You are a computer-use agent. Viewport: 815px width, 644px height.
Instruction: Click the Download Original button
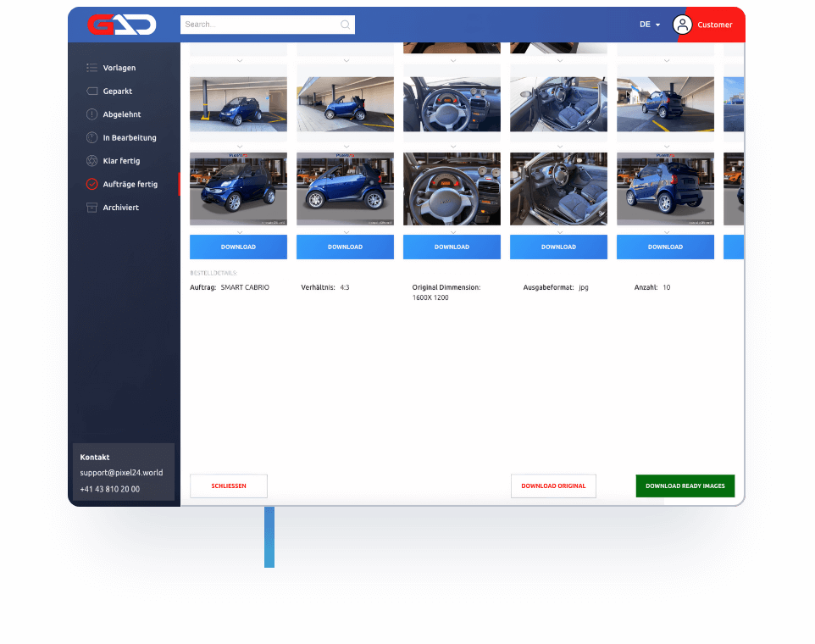(553, 486)
